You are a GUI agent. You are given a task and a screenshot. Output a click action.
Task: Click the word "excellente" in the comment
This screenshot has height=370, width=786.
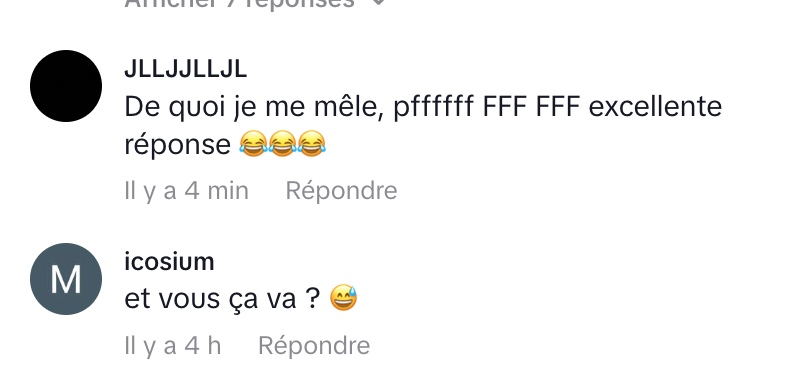(x=655, y=106)
